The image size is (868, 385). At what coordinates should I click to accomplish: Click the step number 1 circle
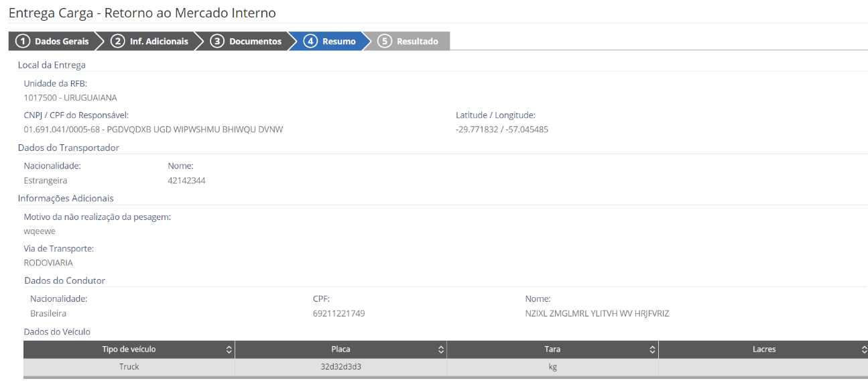(x=23, y=41)
